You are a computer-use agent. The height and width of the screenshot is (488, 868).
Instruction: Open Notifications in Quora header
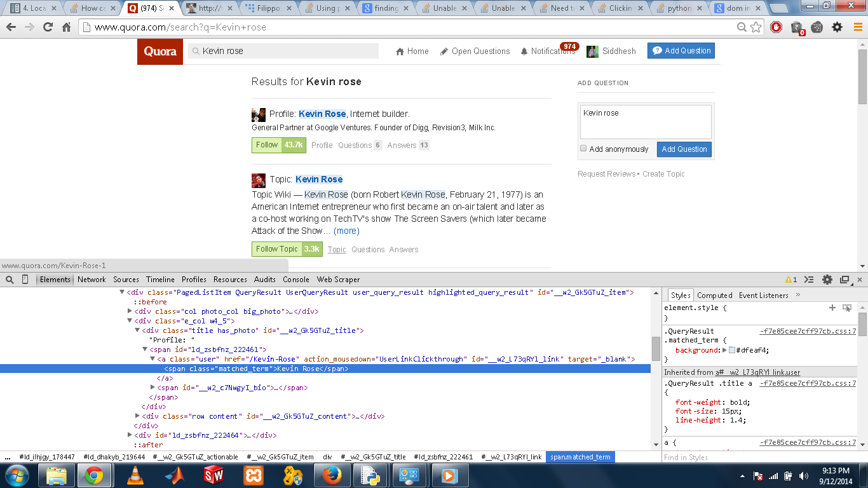pyautogui.click(x=548, y=51)
